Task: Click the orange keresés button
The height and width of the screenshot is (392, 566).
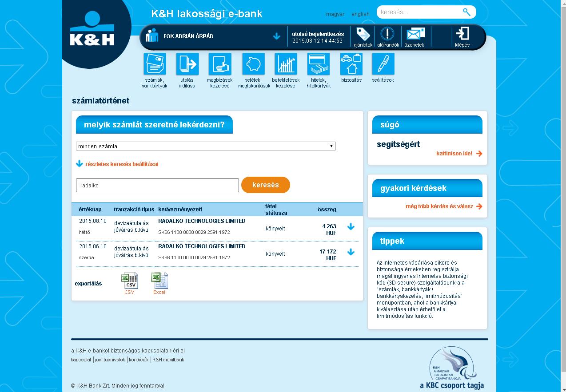Action: pyautogui.click(x=266, y=185)
